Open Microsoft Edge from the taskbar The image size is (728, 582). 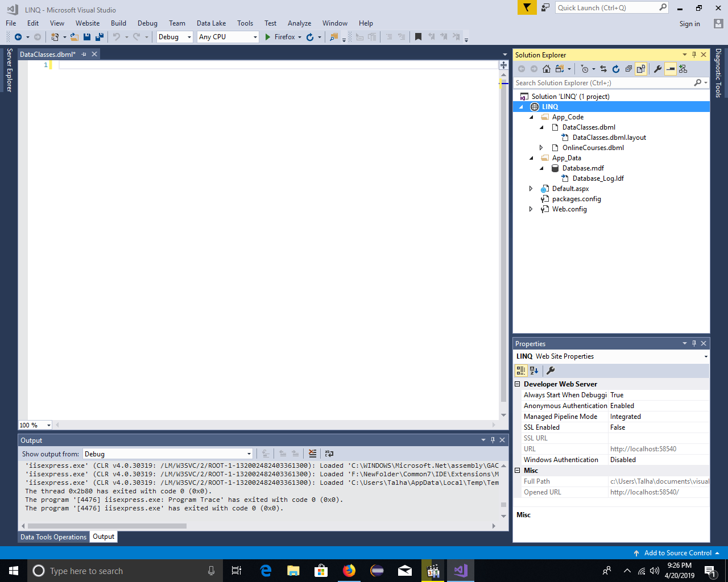pos(266,571)
